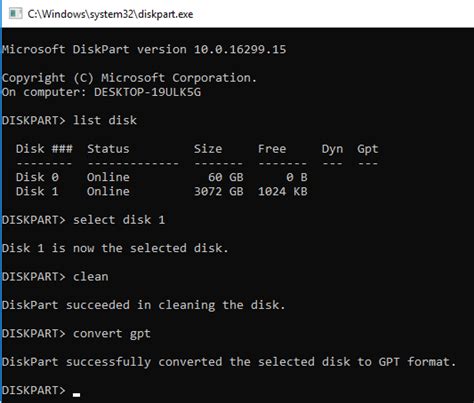The width and height of the screenshot is (474, 403).
Task: Click the 'convert gpt' command text
Action: pos(112,334)
